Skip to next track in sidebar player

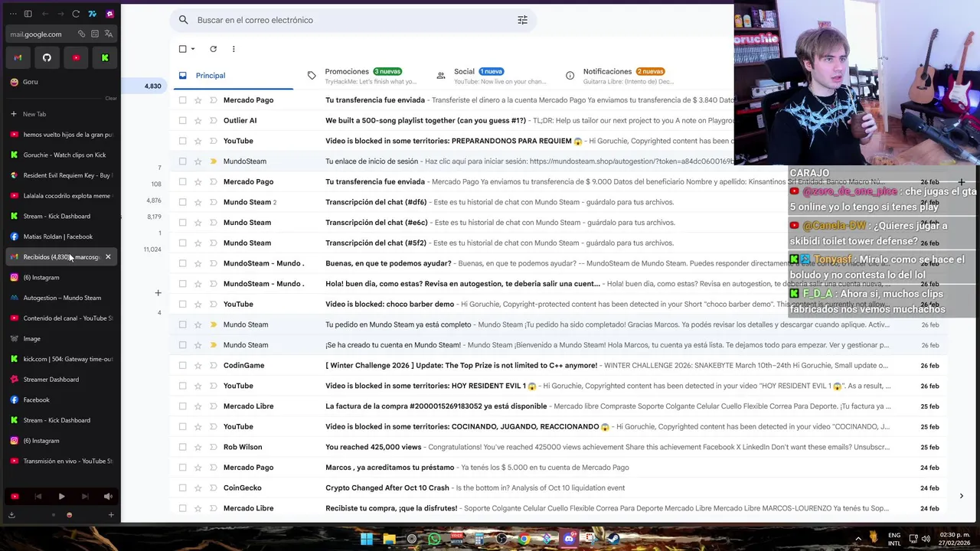click(x=84, y=497)
